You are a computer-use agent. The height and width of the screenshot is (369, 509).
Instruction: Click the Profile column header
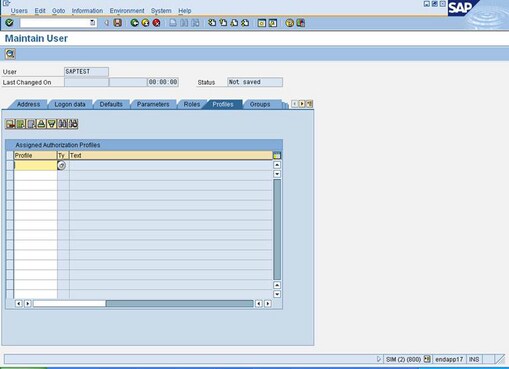tap(35, 155)
